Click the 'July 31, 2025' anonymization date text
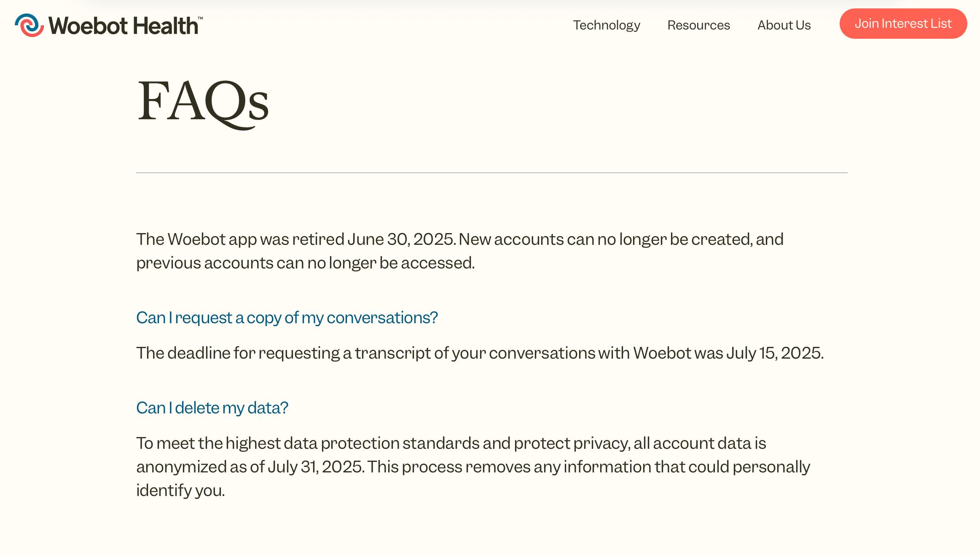This screenshot has height=555, width=980. point(316,467)
